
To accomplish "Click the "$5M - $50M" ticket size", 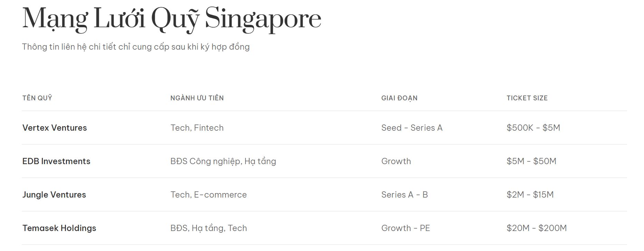I will [x=531, y=161].
